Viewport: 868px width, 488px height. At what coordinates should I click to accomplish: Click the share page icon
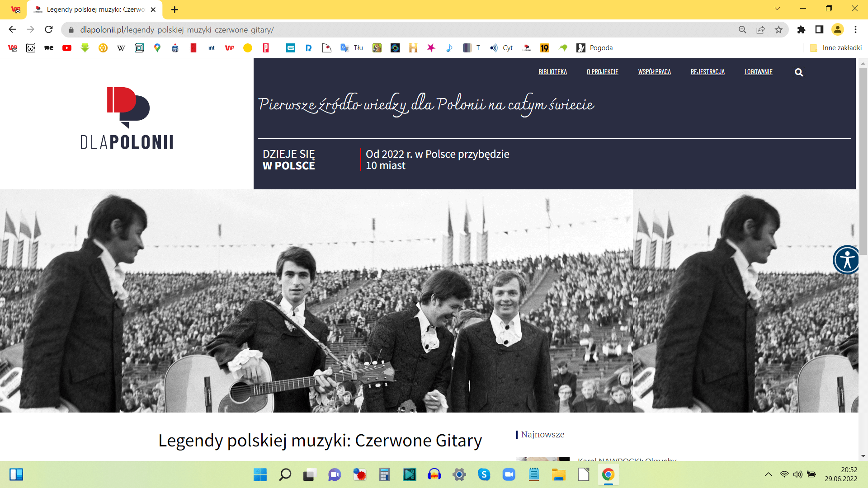[x=760, y=30]
